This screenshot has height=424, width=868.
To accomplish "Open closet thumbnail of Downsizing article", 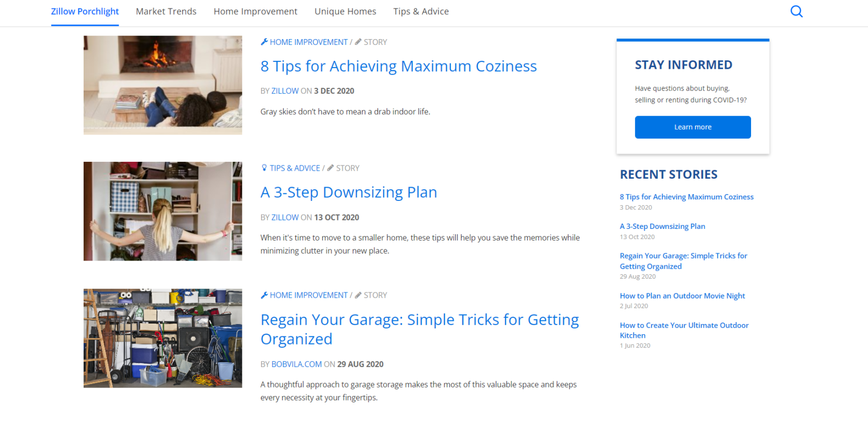I will coord(163,211).
